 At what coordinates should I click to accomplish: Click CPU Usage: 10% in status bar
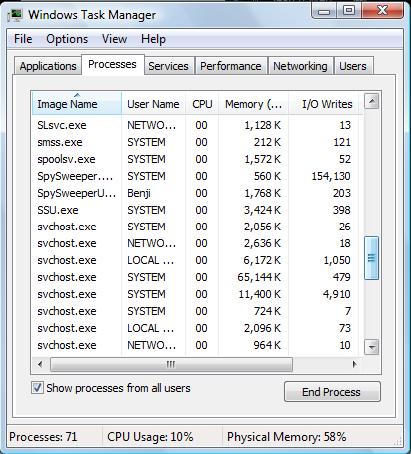150,437
